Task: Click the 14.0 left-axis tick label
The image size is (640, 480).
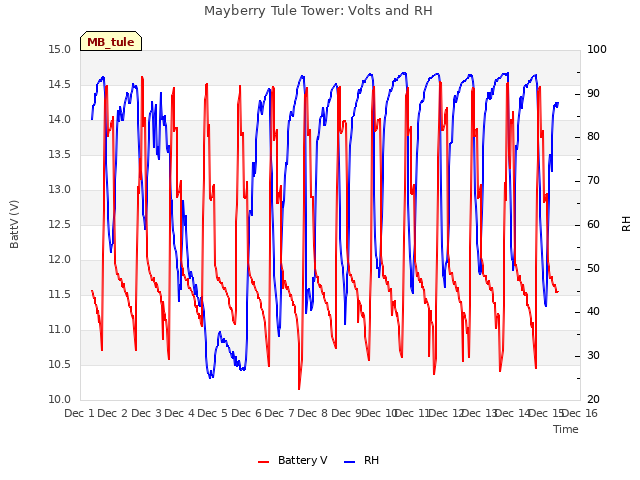Action: 59,120
